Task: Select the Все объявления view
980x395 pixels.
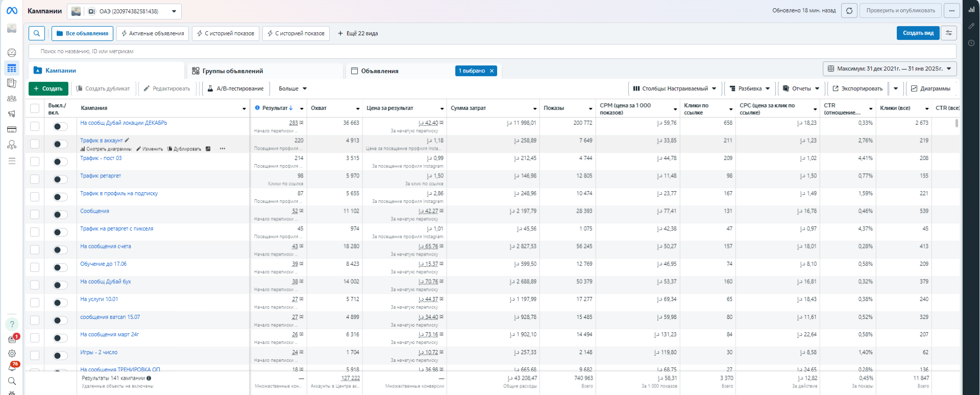Action: (82, 33)
